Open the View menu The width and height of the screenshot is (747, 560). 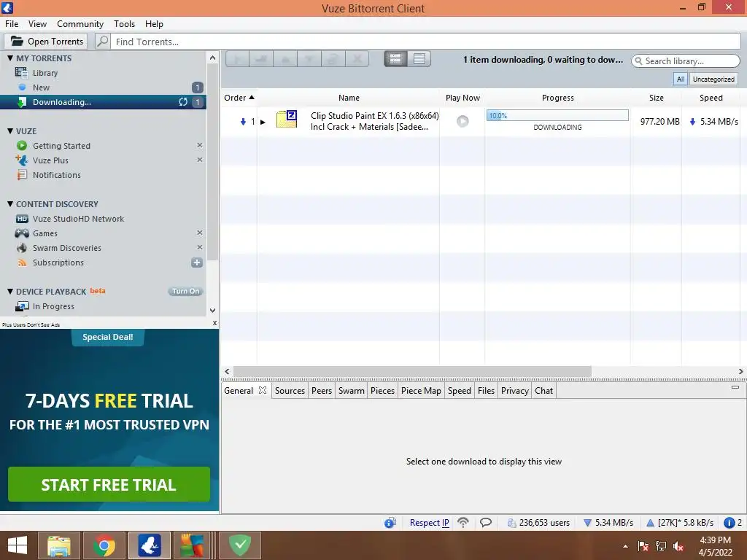[37, 24]
